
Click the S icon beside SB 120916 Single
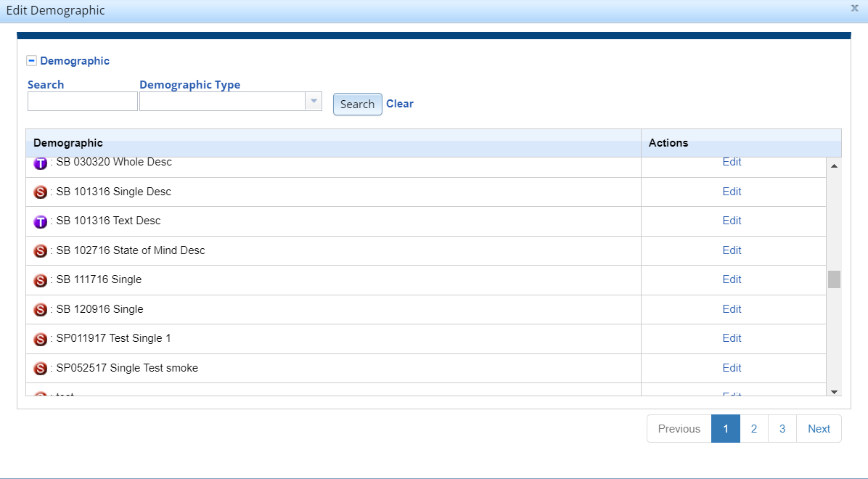pos(41,310)
